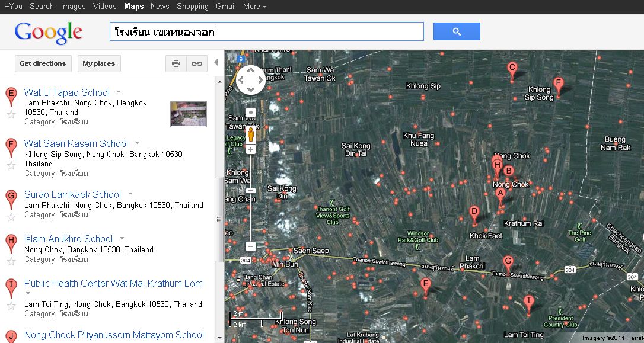Star the Surao Lamkaek School result
Viewport: 644px width, 343px height.
(11, 217)
